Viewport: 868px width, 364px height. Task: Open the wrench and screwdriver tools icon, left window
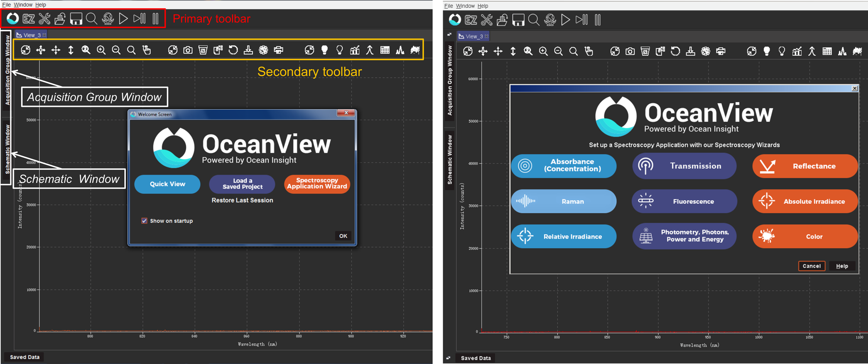[x=45, y=19]
